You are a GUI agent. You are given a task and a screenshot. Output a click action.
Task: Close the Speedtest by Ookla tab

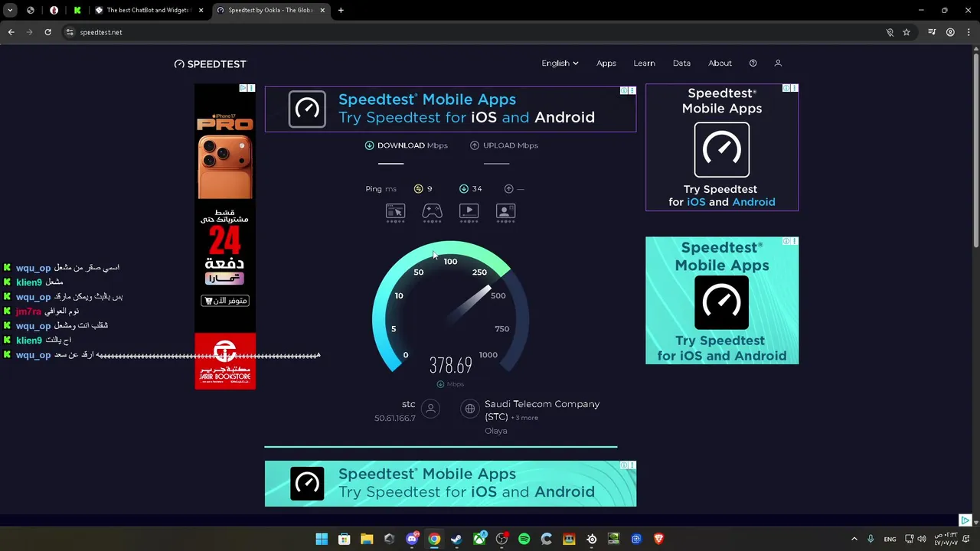[x=322, y=10]
